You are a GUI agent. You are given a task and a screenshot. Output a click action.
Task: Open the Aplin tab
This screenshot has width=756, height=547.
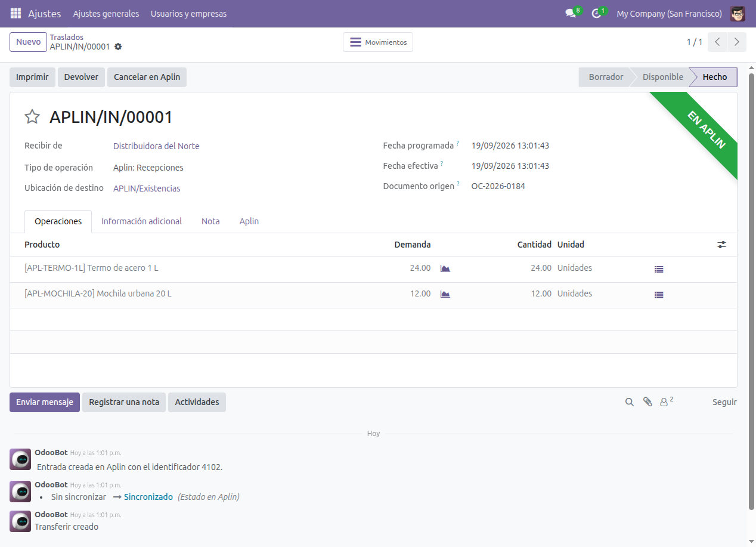(x=249, y=221)
